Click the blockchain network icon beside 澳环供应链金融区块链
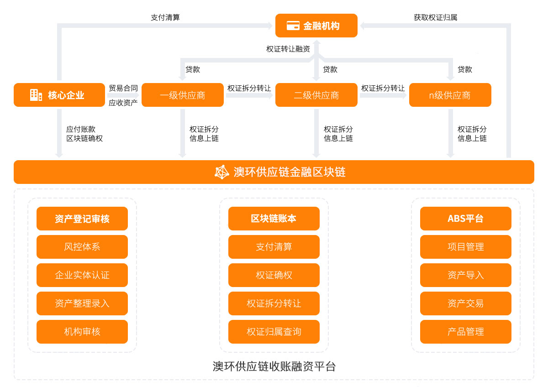548x392 pixels. (222, 172)
